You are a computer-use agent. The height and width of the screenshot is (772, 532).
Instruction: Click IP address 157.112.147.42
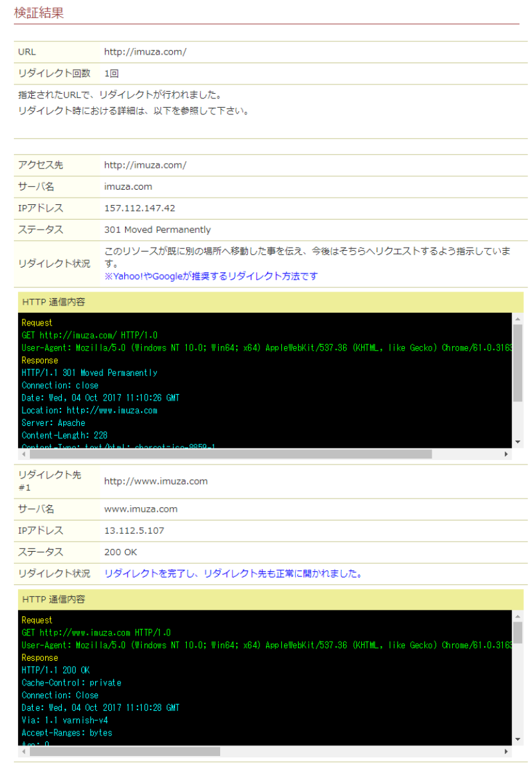[x=139, y=208]
